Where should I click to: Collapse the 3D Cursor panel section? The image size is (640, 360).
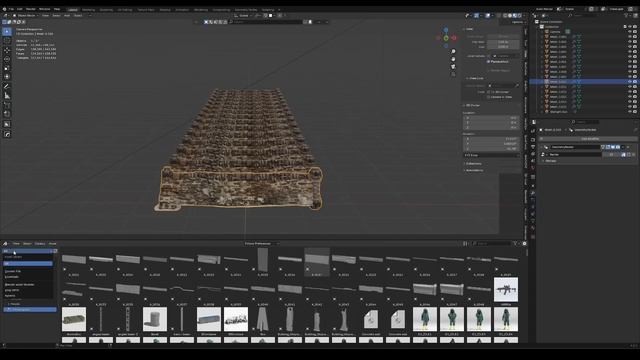pyautogui.click(x=473, y=105)
